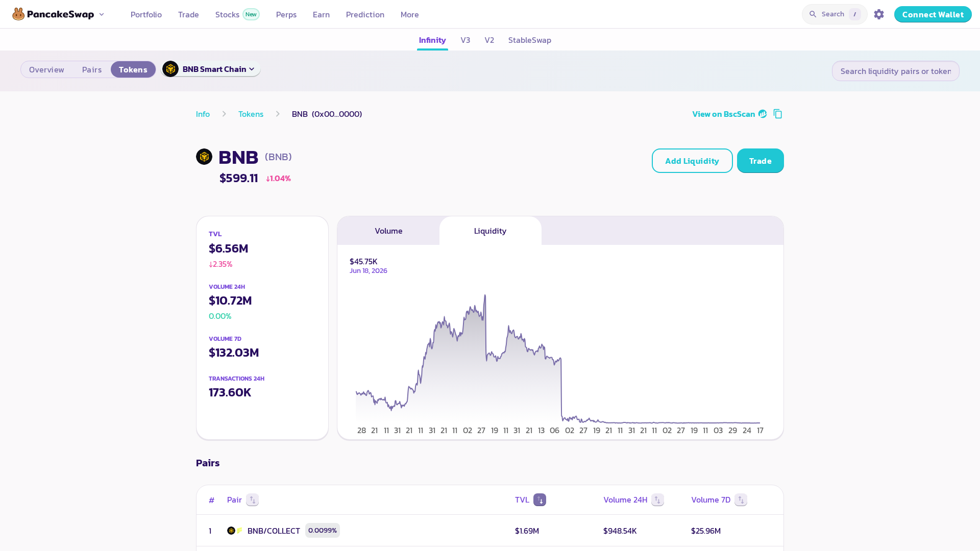The width and height of the screenshot is (980, 551).
Task: Switch to the V2 tab
Action: 489,40
